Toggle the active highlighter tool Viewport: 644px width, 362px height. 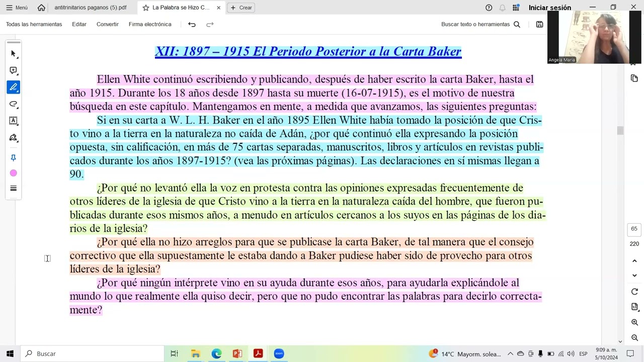click(x=14, y=87)
